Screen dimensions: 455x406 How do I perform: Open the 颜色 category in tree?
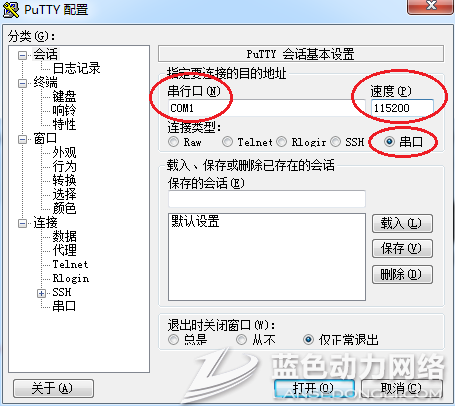[64, 208]
